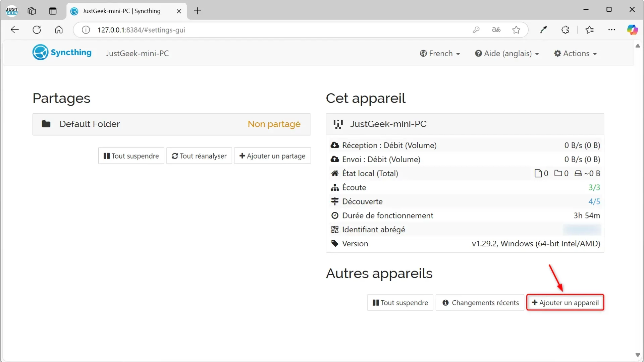Viewport: 644px width, 362px height.
Task: Click the Envoi value 0 B/s (0 B)
Action: [x=582, y=159]
